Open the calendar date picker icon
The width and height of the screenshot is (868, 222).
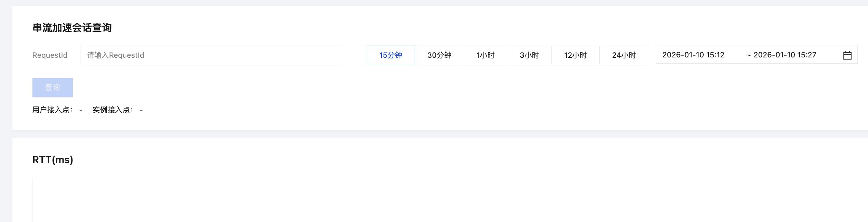coord(847,55)
